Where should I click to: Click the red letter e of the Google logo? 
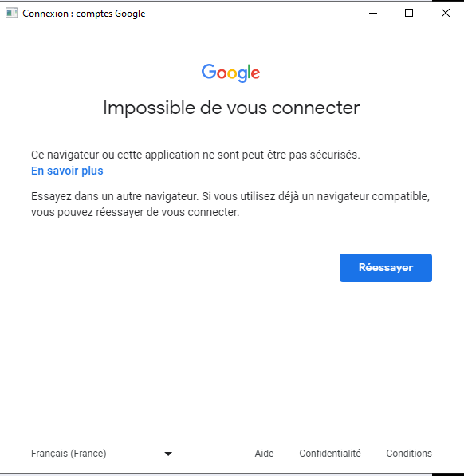(256, 74)
